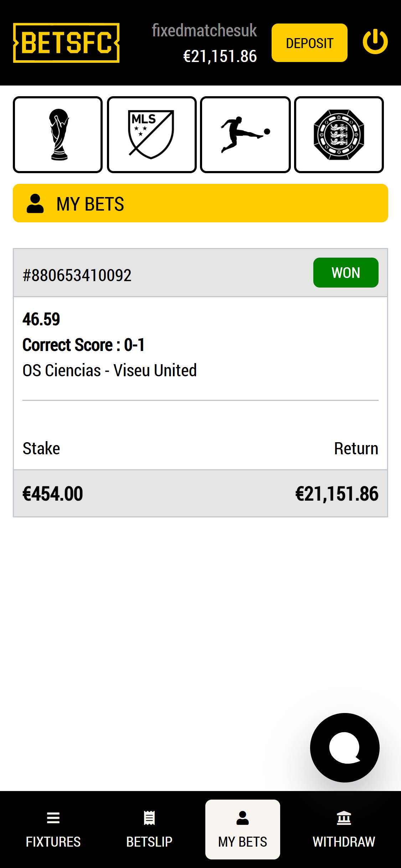The height and width of the screenshot is (868, 401).
Task: Open the Betslip tab
Action: pos(149,829)
